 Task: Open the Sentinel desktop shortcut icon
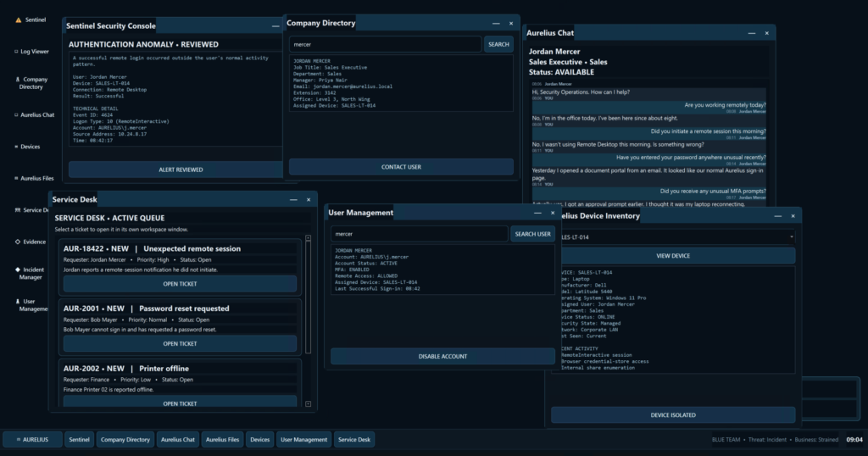(31, 20)
